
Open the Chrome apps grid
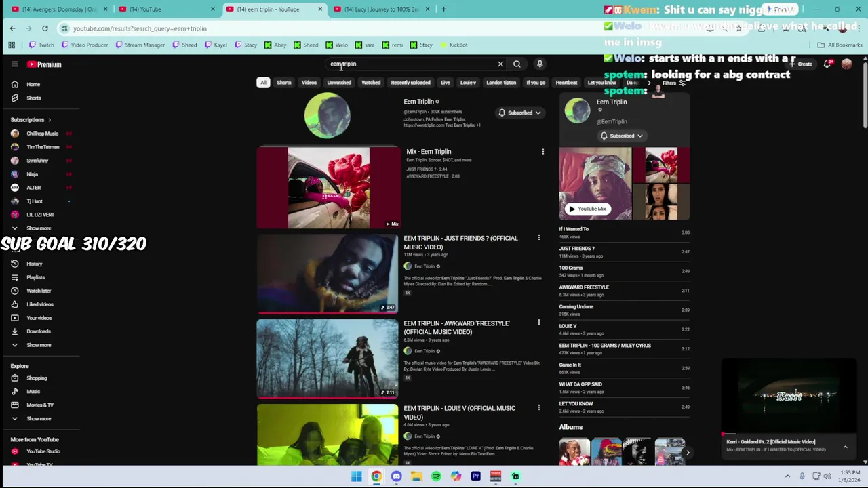pyautogui.click(x=12, y=45)
